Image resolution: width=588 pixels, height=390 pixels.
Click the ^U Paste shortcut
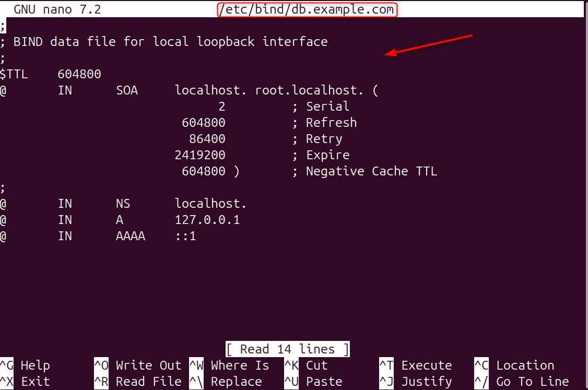pos(313,382)
